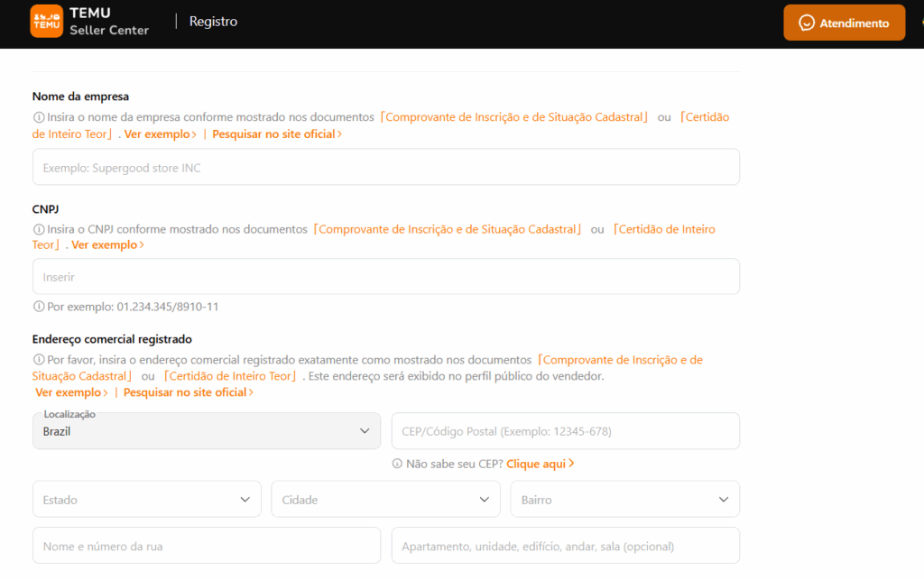Screen dimensions: 924x580
Task: Click info icon under Nome da empresa
Action: pyautogui.click(x=39, y=117)
